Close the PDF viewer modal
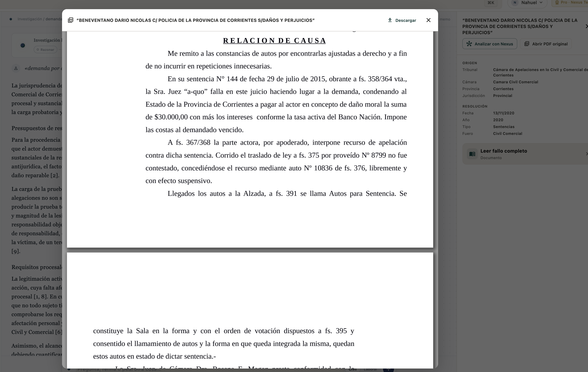This screenshot has width=588, height=372. [x=428, y=20]
